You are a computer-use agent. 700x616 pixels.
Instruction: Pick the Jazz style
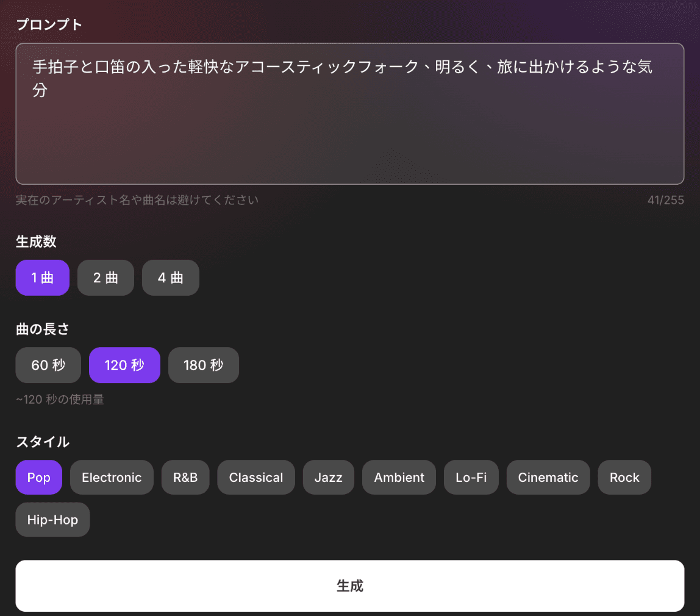329,477
